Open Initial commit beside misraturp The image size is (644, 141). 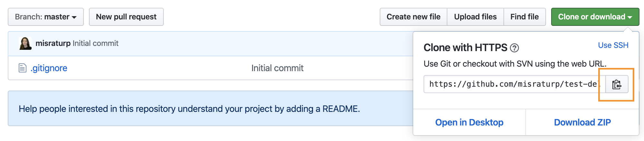click(x=95, y=43)
